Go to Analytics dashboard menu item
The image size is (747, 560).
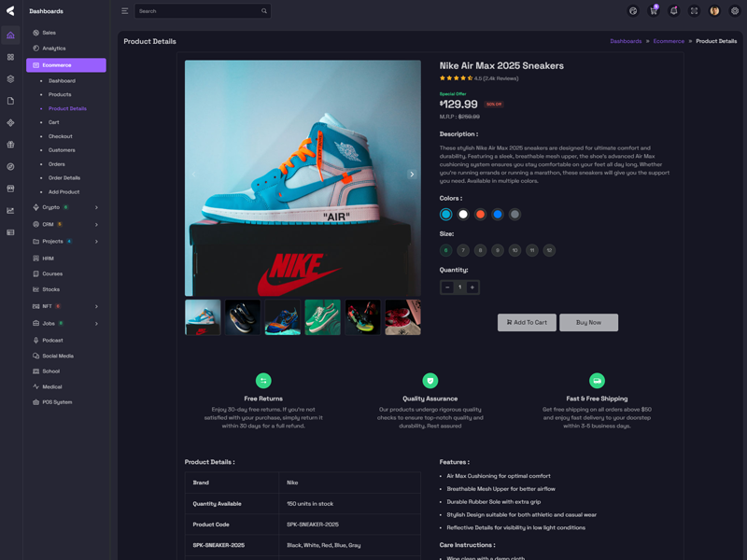click(54, 49)
